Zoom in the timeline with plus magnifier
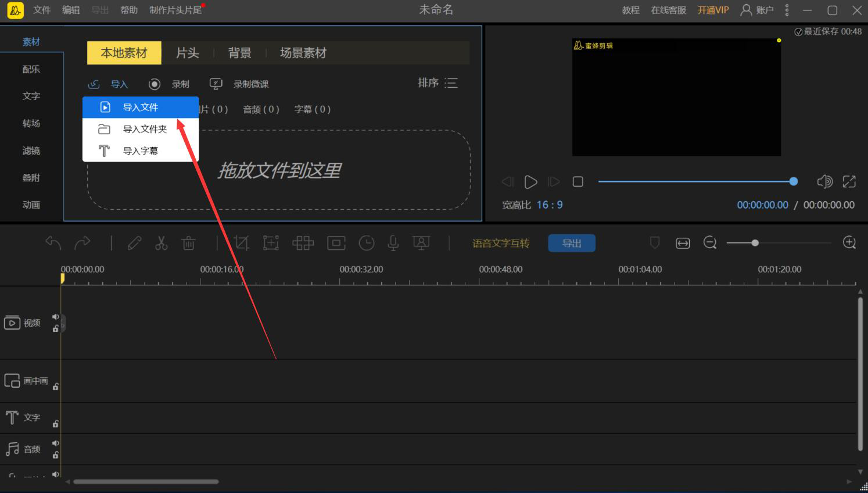Viewport: 868px width, 493px height. tap(849, 243)
